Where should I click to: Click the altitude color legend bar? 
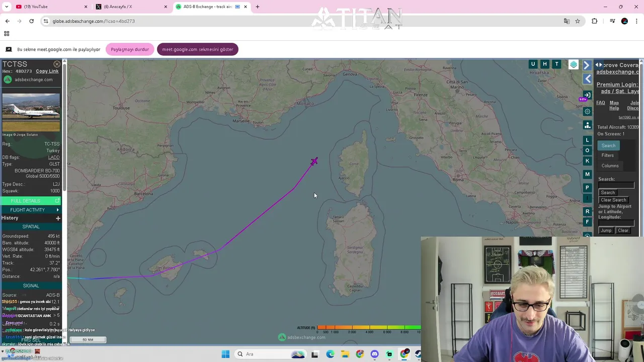tap(368, 328)
